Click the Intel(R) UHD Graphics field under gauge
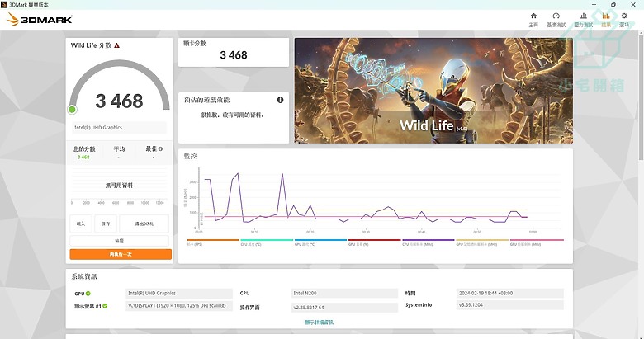This screenshot has width=644, height=339. coord(119,128)
